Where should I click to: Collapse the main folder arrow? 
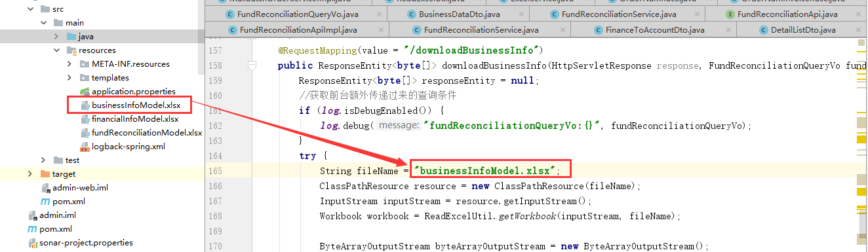[x=43, y=23]
